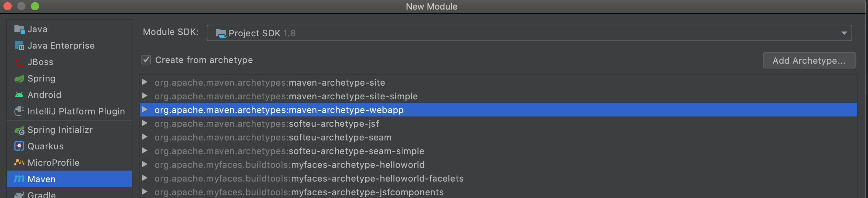Click the Quarkus icon

click(x=19, y=146)
